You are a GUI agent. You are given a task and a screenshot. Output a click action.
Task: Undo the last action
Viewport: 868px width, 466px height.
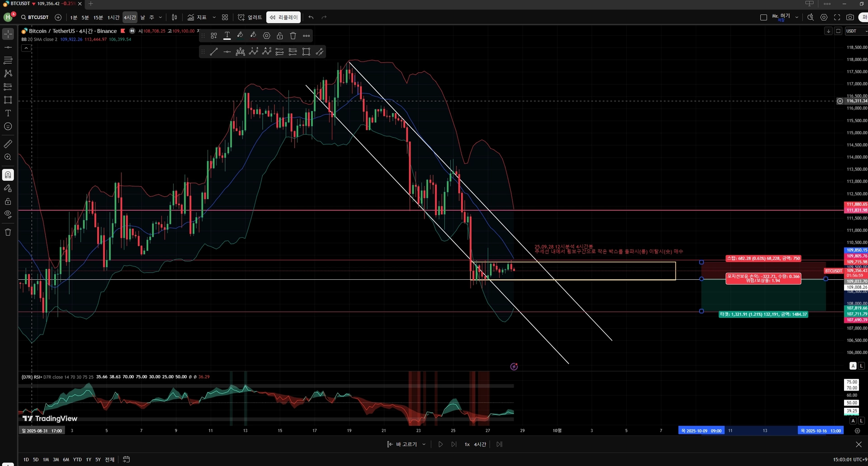coord(311,17)
